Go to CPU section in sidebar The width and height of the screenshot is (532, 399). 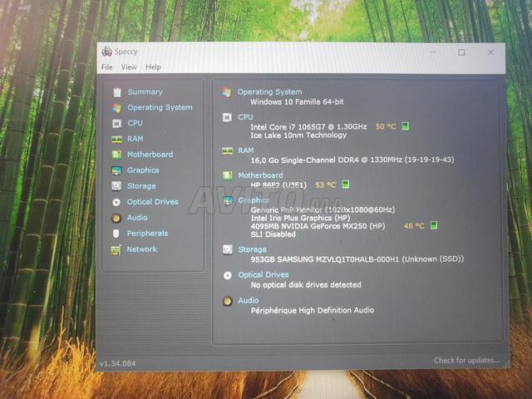[x=135, y=123]
